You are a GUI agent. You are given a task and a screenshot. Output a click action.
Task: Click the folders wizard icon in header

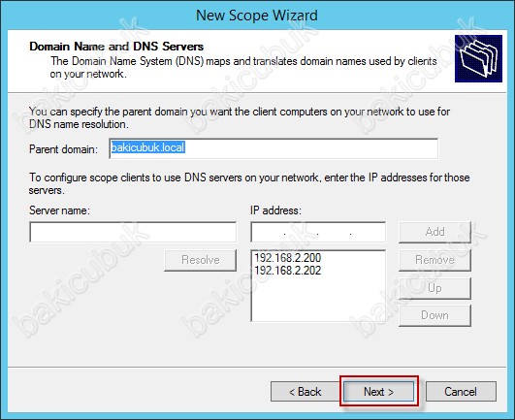tap(478, 58)
